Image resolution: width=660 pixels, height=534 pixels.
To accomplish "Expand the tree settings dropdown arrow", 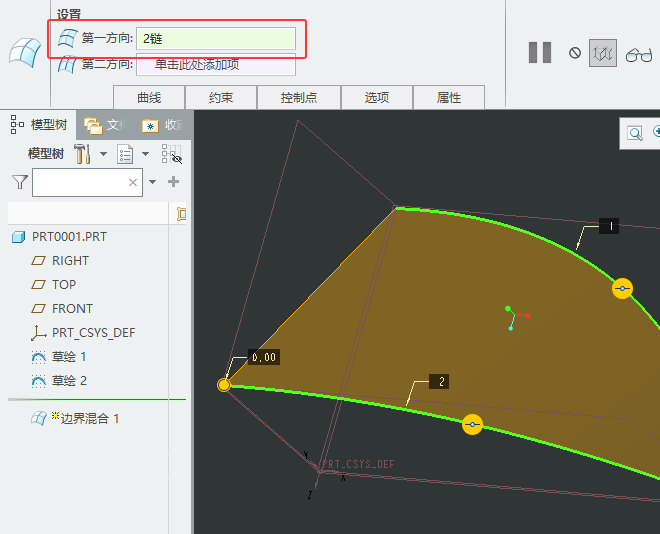I will coord(103,154).
